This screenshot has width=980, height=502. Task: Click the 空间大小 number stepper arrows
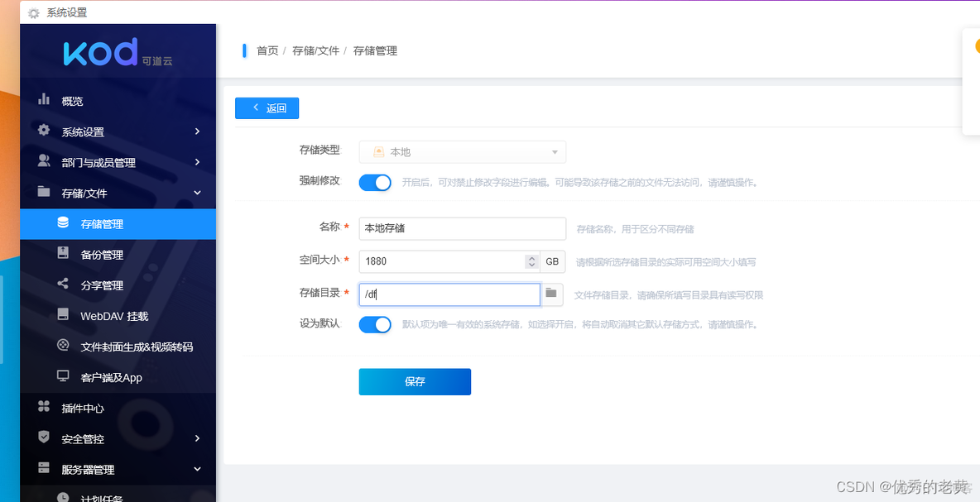point(531,261)
